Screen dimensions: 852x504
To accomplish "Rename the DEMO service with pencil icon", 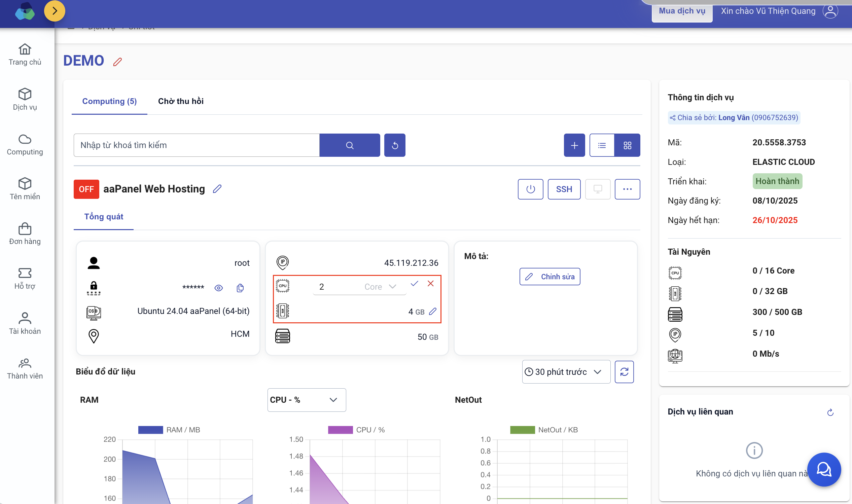I will point(117,62).
